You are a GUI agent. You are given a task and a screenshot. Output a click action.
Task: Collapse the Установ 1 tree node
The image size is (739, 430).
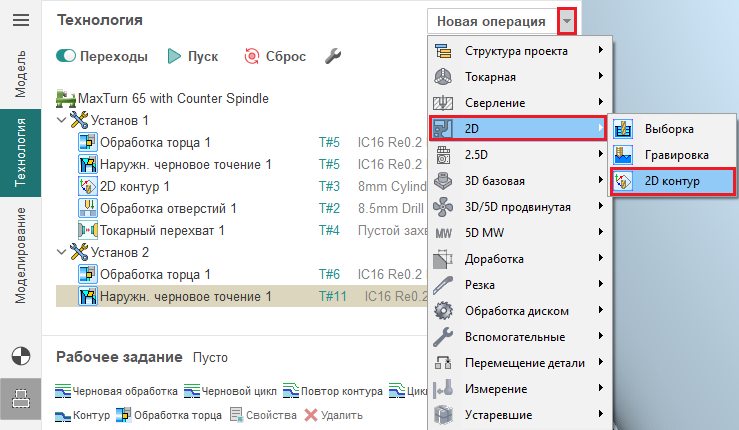point(62,121)
